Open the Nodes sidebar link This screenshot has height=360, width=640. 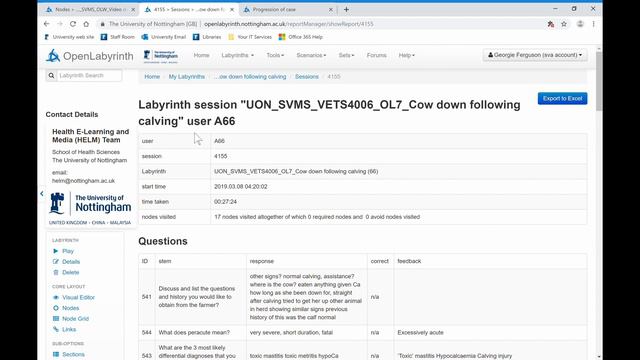pyautogui.click(x=70, y=308)
